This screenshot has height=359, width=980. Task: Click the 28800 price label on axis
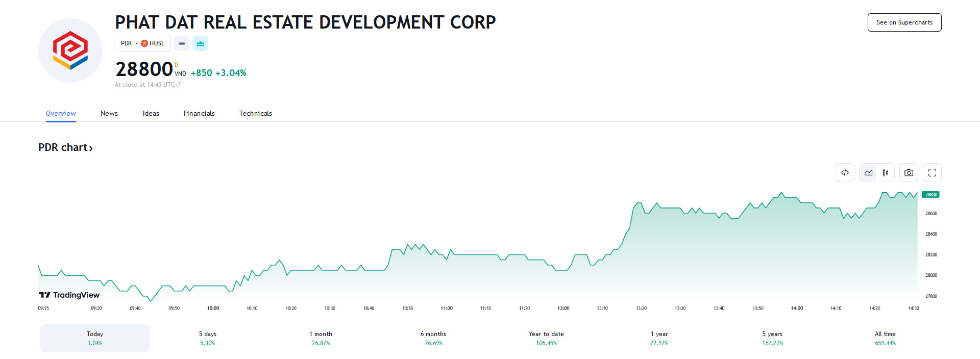930,195
